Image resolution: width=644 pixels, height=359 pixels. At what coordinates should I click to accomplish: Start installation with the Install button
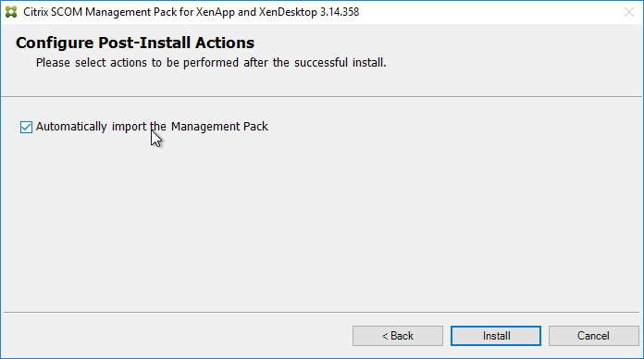point(496,336)
